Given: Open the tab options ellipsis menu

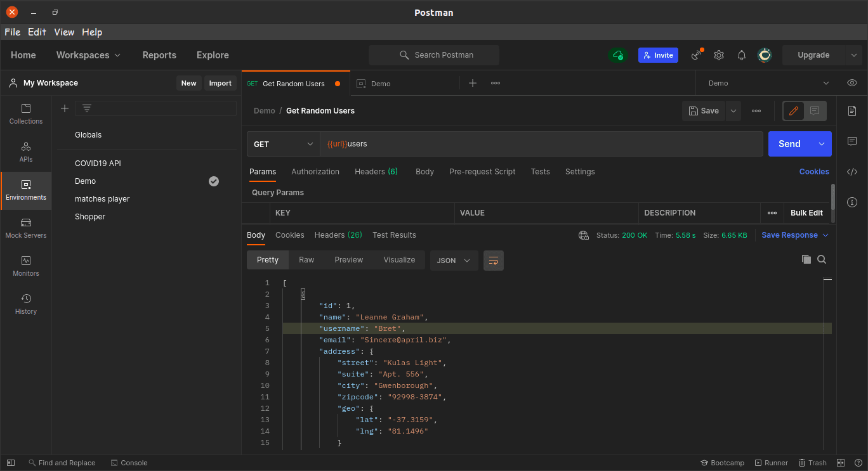Looking at the screenshot, I should pos(496,83).
